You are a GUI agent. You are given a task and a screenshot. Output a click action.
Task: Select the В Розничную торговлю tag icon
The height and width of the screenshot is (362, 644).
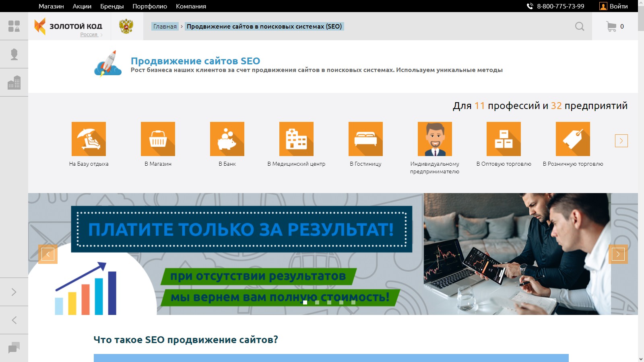pos(573,139)
